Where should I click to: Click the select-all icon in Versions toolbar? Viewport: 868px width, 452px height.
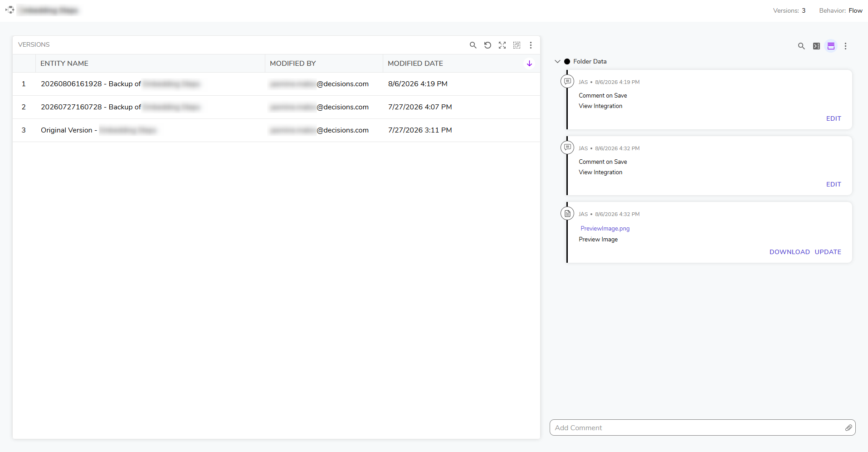(x=517, y=45)
